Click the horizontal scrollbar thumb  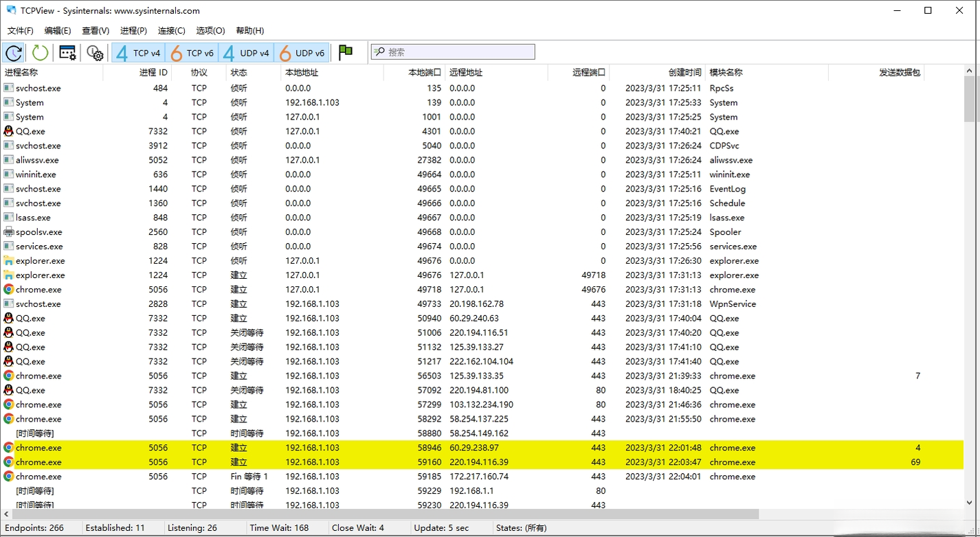click(x=386, y=514)
